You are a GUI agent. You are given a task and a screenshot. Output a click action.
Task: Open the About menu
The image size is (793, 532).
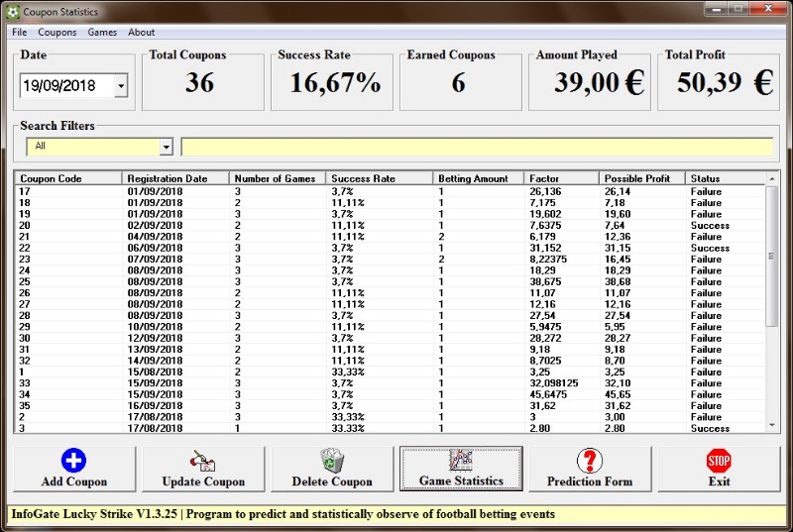tap(142, 32)
